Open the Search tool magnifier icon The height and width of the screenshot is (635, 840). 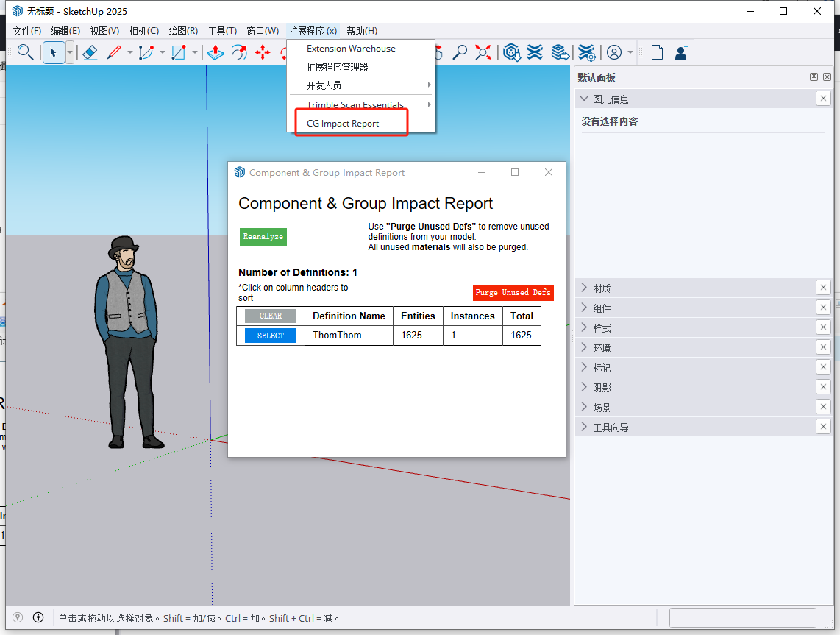(25, 52)
